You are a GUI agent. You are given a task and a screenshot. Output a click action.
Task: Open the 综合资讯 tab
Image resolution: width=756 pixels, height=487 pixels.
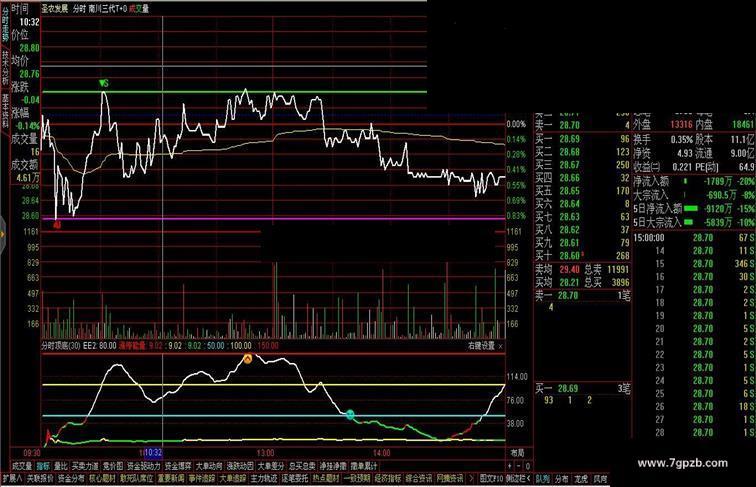419,479
